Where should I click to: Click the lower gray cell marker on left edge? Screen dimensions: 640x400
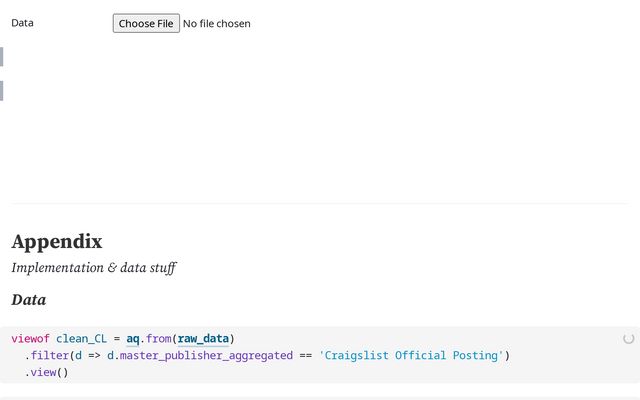pos(2,91)
